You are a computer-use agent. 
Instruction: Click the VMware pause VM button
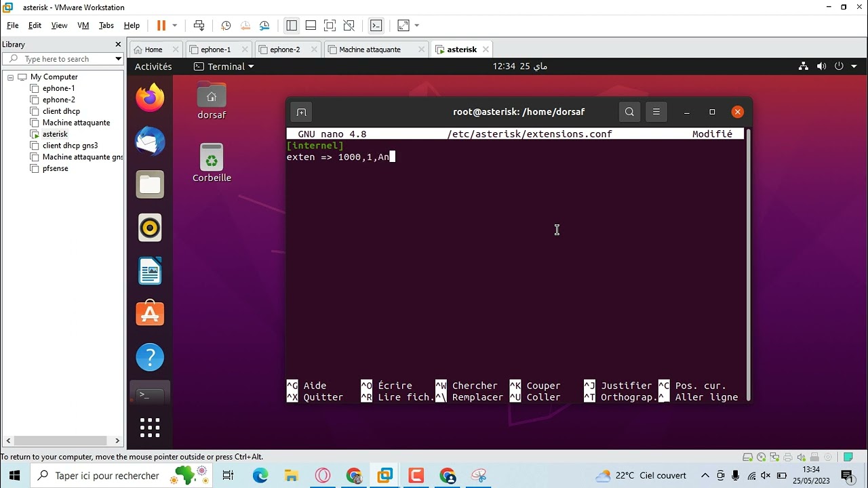pos(161,26)
